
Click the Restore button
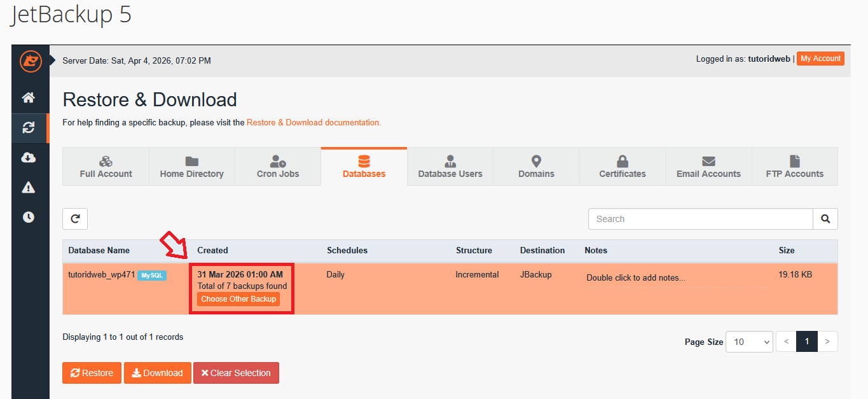coord(92,373)
